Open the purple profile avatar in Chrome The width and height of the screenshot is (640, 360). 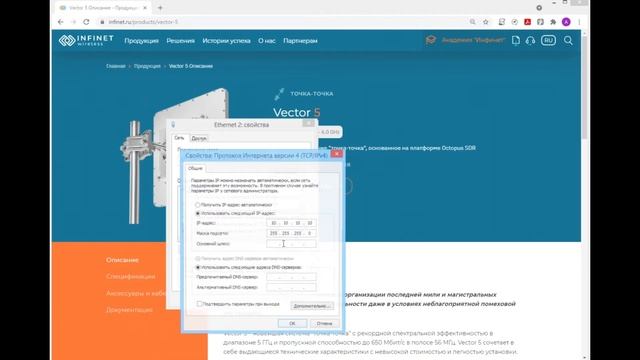pos(566,22)
